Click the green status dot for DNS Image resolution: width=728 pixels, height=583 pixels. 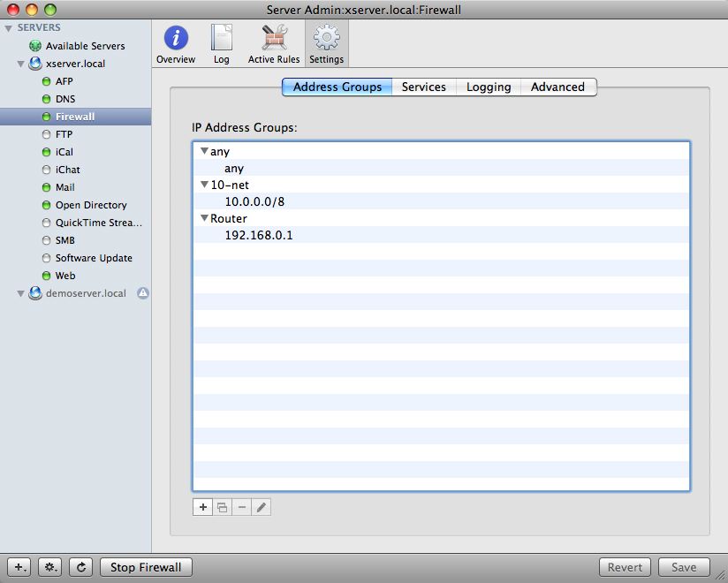tap(46, 99)
